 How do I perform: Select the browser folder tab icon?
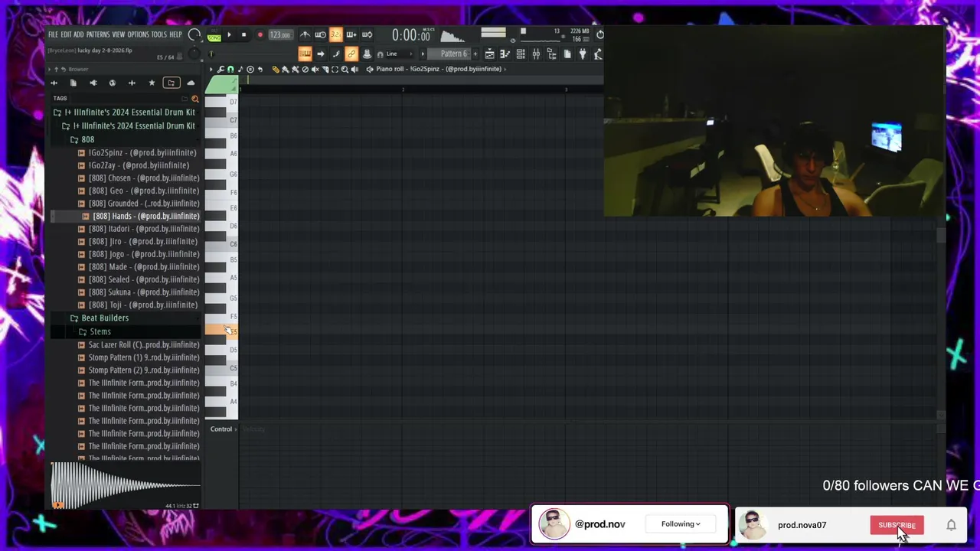[x=171, y=83]
